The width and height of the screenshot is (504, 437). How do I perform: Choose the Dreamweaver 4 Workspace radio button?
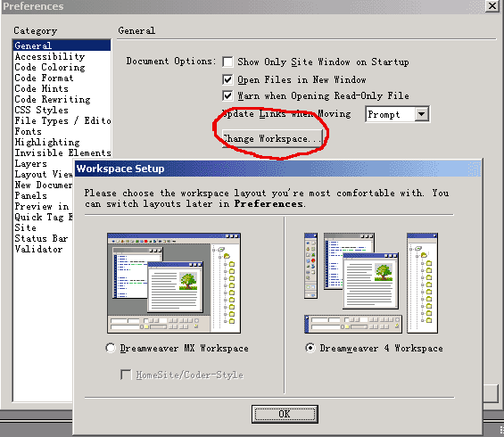310,348
